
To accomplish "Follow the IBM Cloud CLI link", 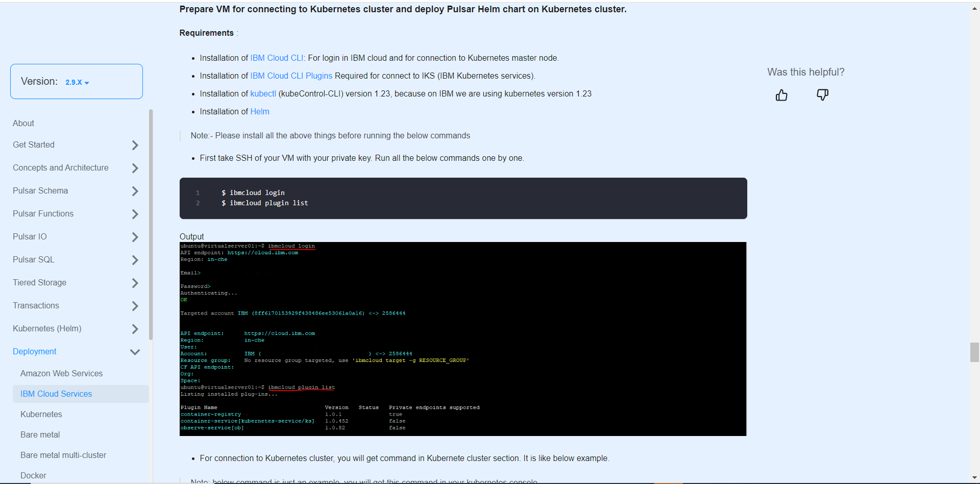I will [x=277, y=58].
